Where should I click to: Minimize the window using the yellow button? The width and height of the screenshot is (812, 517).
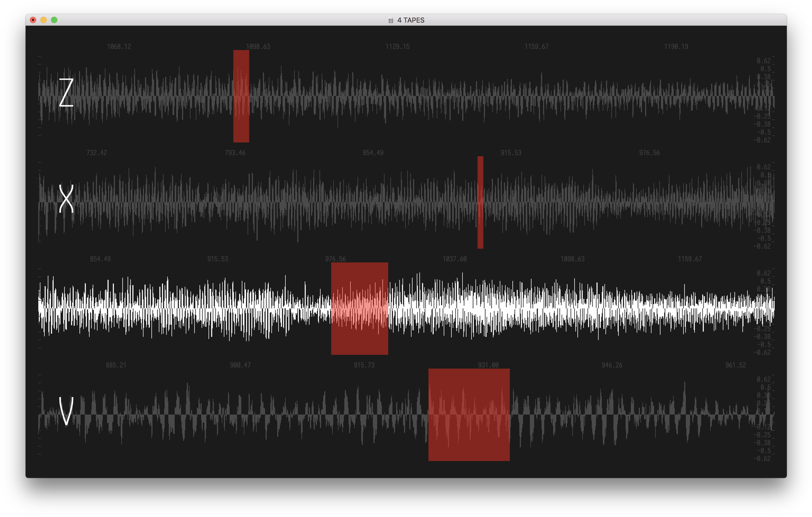point(44,20)
